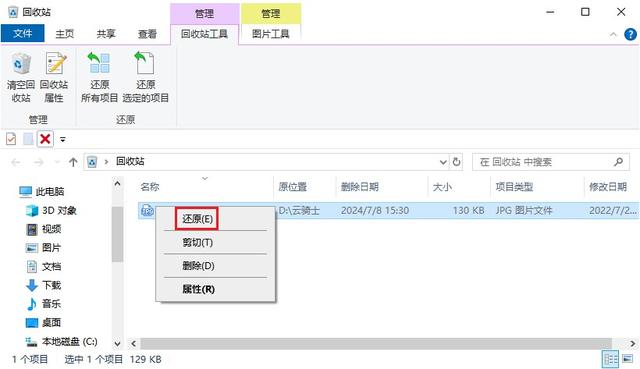
Task: Click the magnifier search icon
Action: click(x=618, y=162)
